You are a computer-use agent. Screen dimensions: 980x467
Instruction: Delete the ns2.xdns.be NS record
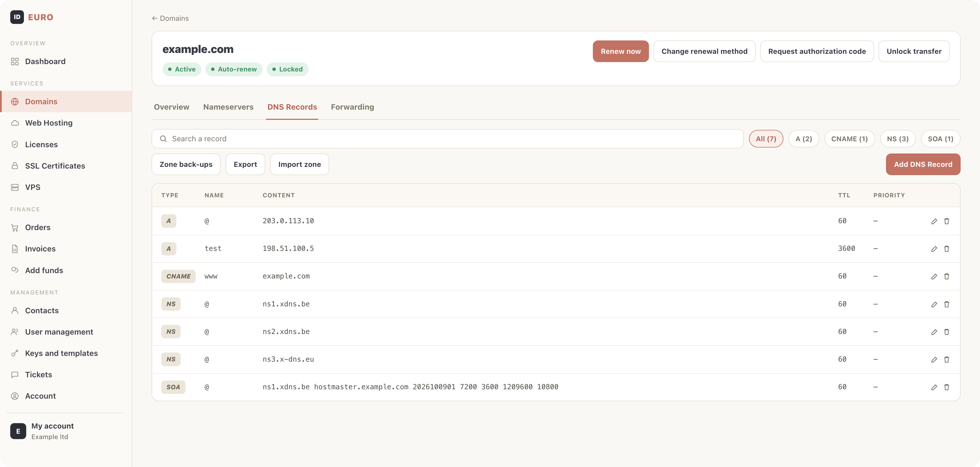click(x=946, y=332)
